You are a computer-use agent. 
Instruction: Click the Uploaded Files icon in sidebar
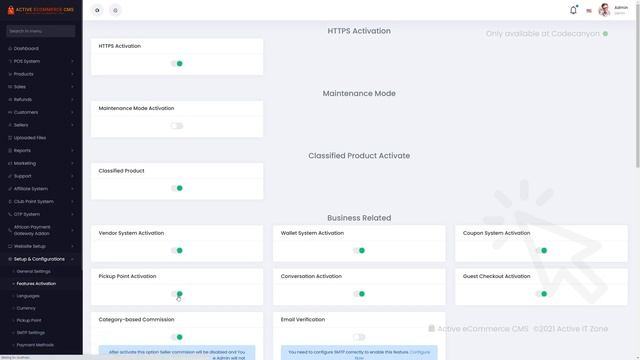[x=10, y=138]
